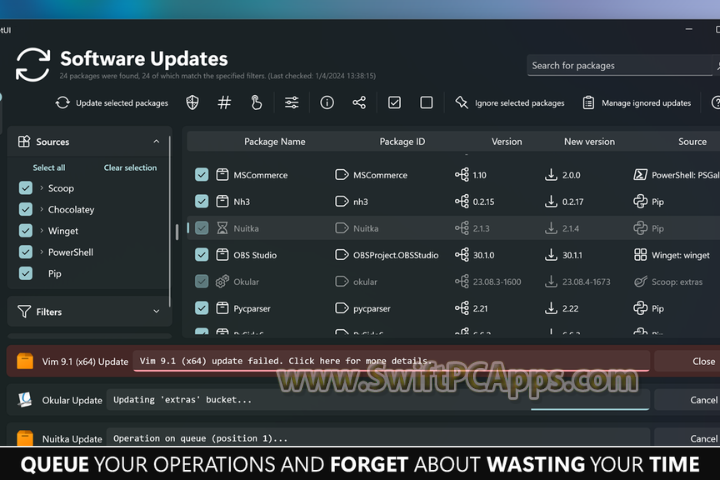Uncheck the OBS Studio package checkbox
This screenshot has height=480, width=720.
click(x=202, y=254)
